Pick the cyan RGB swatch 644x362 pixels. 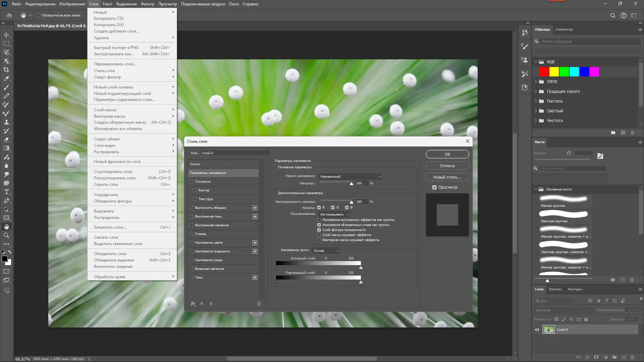[574, 72]
